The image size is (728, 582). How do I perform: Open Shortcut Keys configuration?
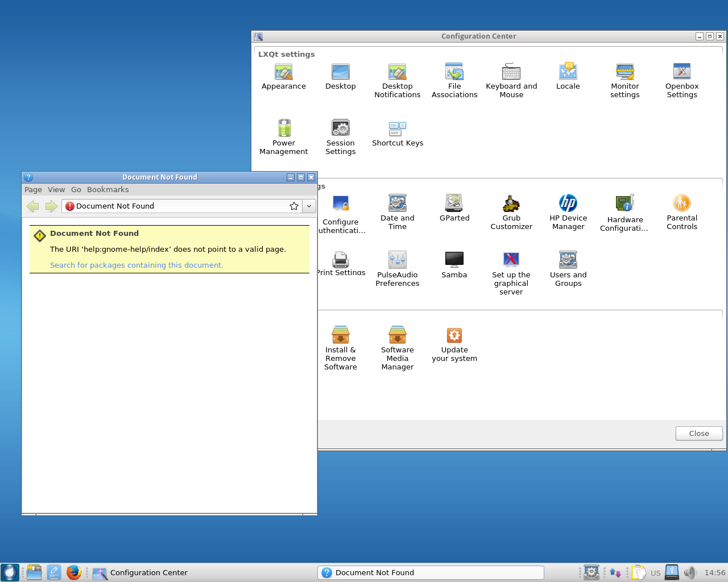click(398, 134)
